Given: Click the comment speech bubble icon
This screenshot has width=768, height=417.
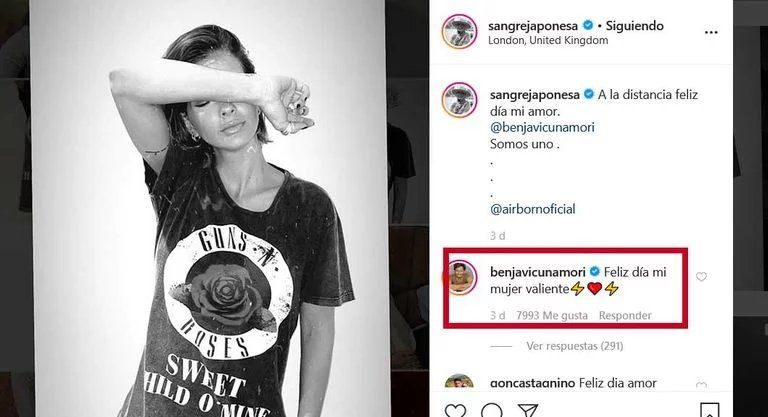Looking at the screenshot, I should pyautogui.click(x=491, y=411).
